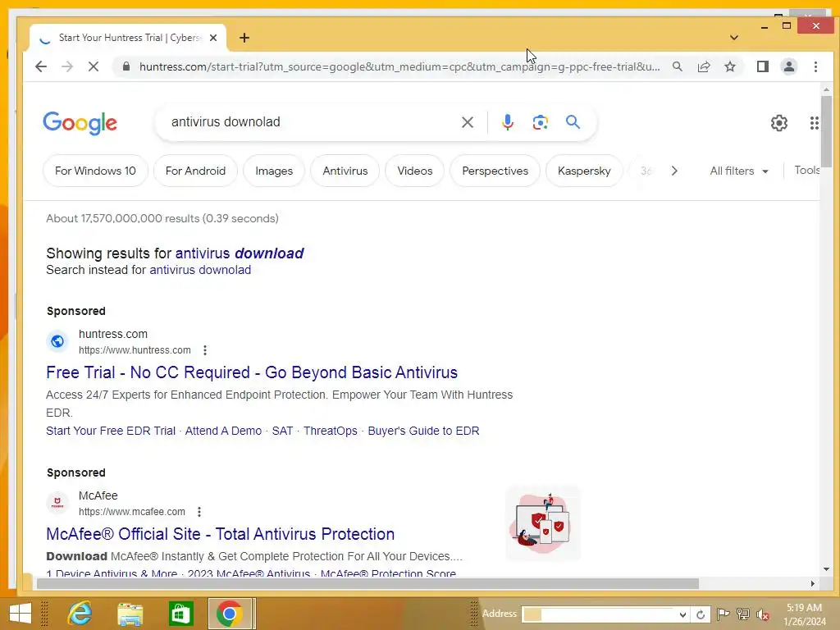Show more filter chips arrow

tap(674, 171)
